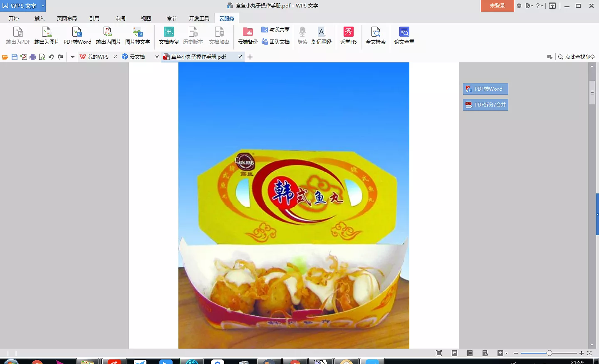Switch to outline view in status bar

470,353
